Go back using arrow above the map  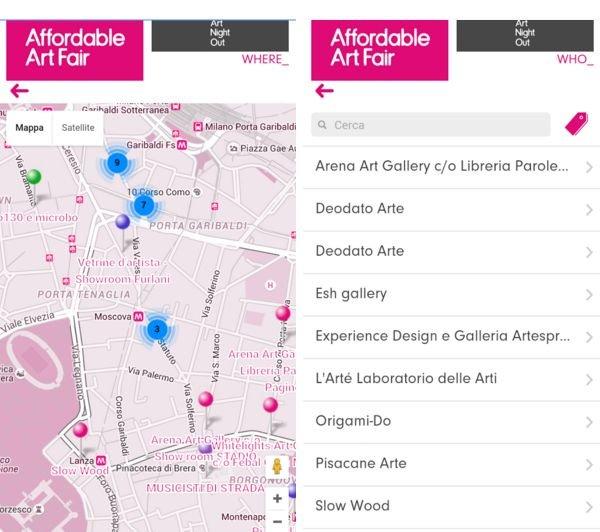pyautogui.click(x=19, y=91)
